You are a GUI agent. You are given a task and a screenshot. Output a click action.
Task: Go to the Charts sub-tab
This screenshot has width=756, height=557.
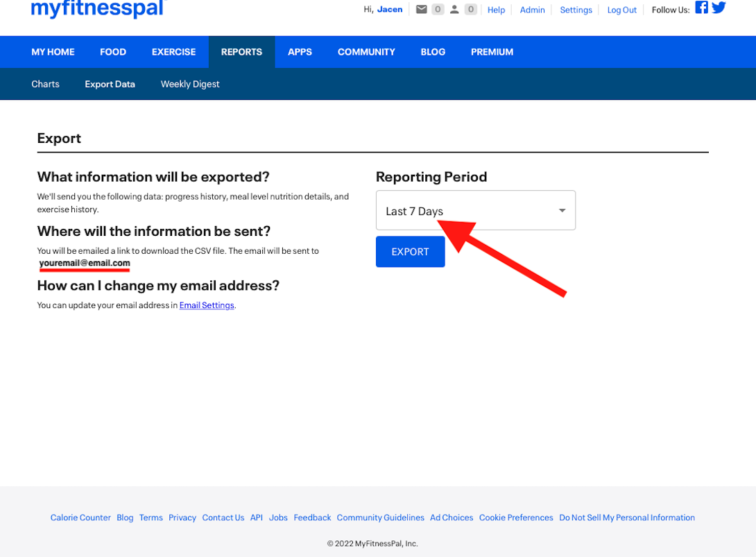coord(45,84)
